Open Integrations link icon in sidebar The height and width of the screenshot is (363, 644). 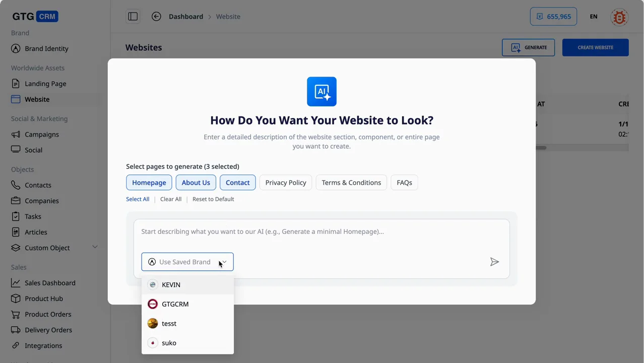[16, 345]
